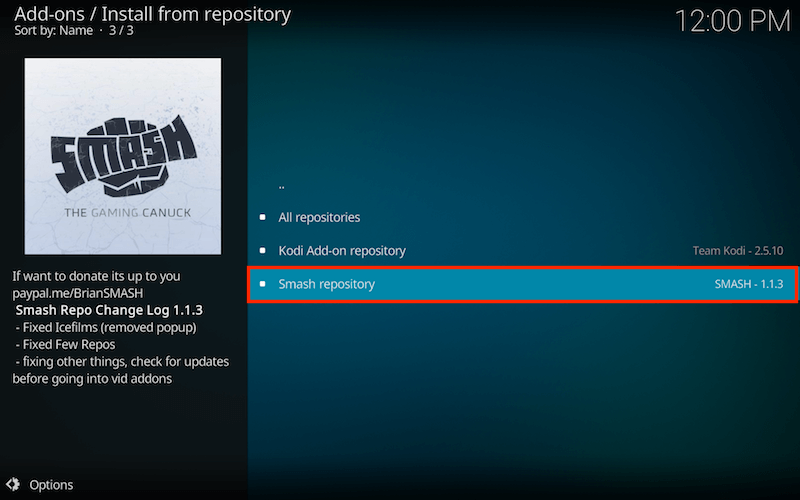The height and width of the screenshot is (500, 800).
Task: Open the Smash repository entry
Action: (523, 284)
